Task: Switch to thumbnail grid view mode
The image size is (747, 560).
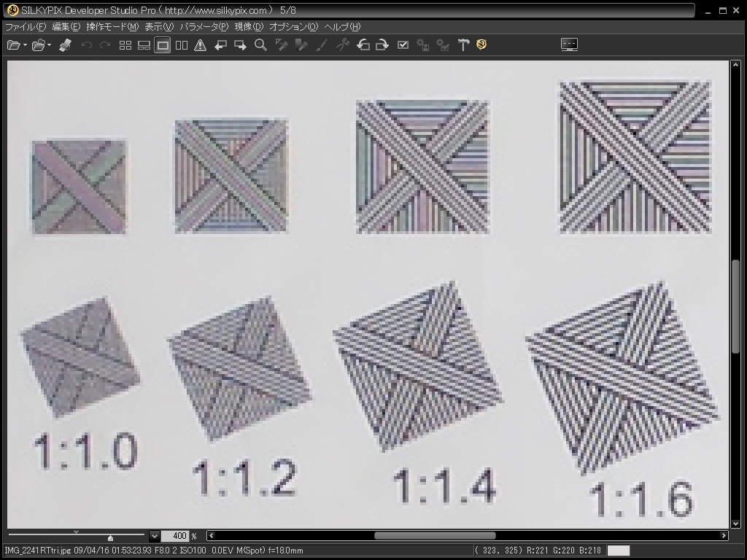Action: click(x=125, y=45)
